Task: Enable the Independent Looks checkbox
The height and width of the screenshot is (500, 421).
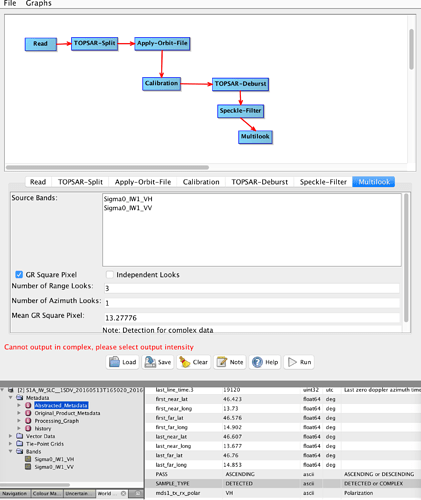Action: click(109, 275)
